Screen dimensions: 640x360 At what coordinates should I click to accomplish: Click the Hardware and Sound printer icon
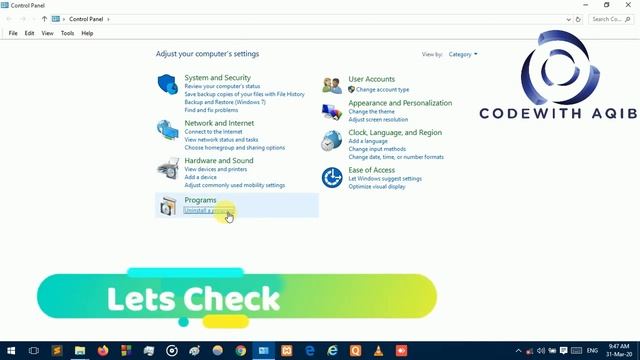[x=167, y=168]
